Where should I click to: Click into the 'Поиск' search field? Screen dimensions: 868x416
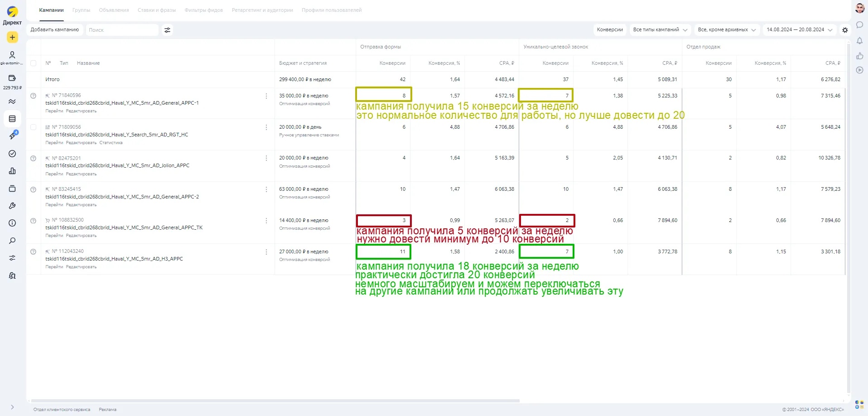(x=121, y=30)
